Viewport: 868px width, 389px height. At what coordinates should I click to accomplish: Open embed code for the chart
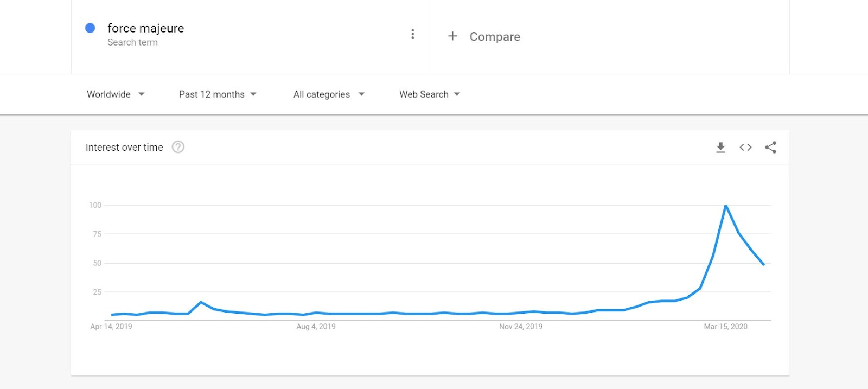pos(745,148)
